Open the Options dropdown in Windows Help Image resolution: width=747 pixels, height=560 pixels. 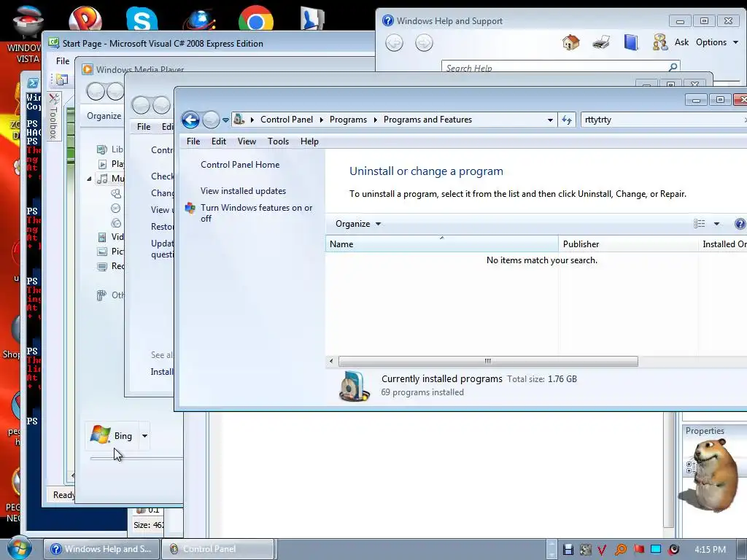click(717, 42)
